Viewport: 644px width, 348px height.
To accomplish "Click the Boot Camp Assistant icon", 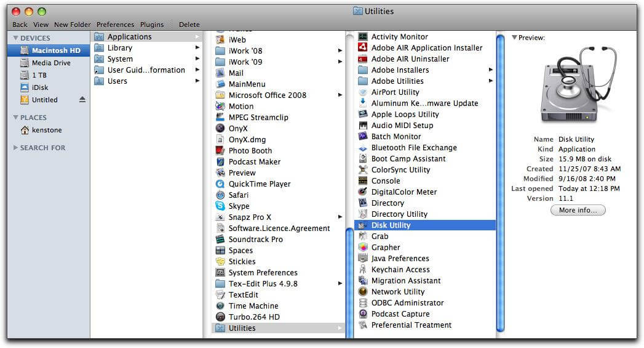I will 363,159.
